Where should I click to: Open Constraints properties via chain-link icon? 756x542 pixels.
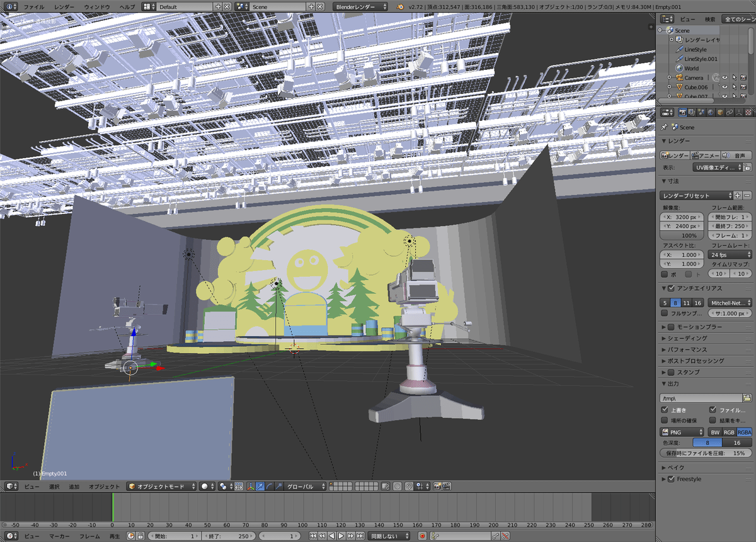click(x=730, y=113)
